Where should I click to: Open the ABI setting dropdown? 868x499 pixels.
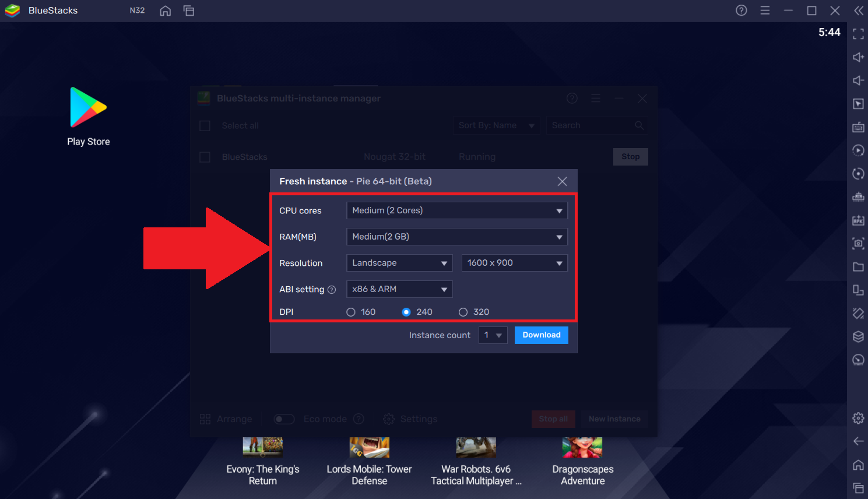(x=399, y=289)
